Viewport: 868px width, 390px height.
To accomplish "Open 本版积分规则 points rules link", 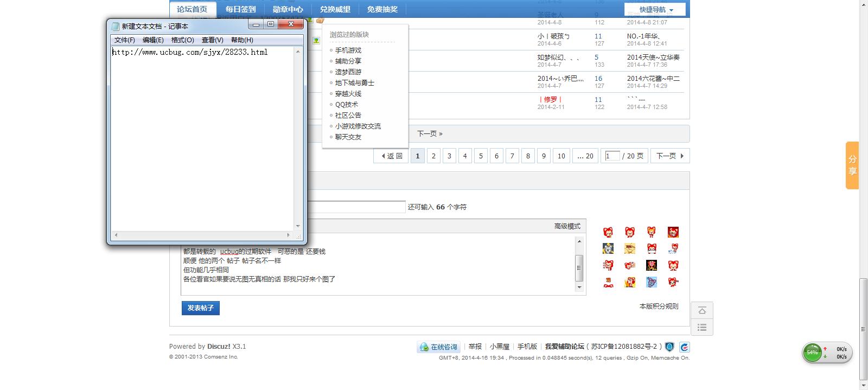I will (659, 306).
